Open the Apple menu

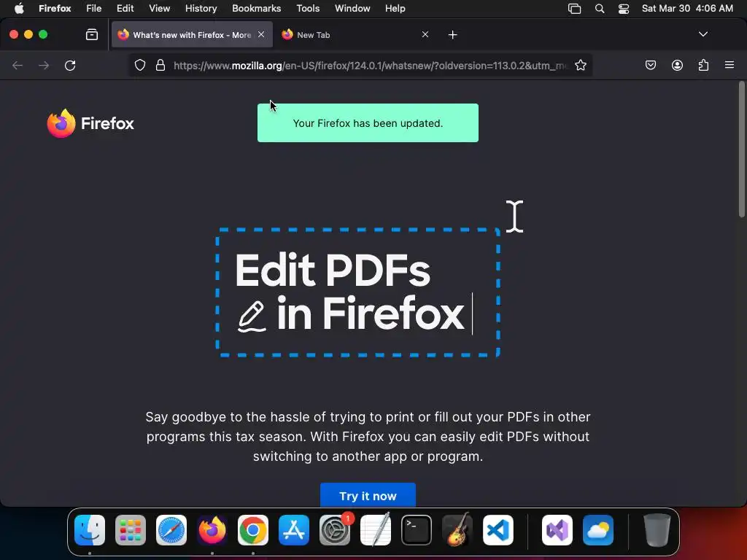pyautogui.click(x=19, y=9)
